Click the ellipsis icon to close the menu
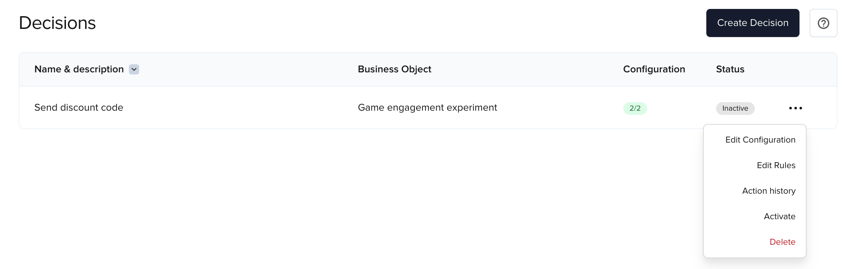Viewport: 868px width, 269px height. click(795, 108)
